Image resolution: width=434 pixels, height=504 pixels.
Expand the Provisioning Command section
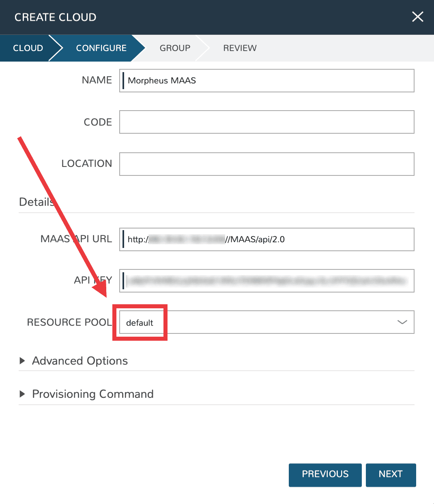point(92,394)
